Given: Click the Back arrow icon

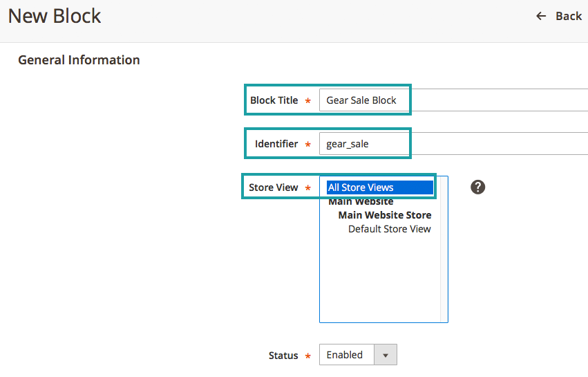Looking at the screenshot, I should click(x=541, y=16).
